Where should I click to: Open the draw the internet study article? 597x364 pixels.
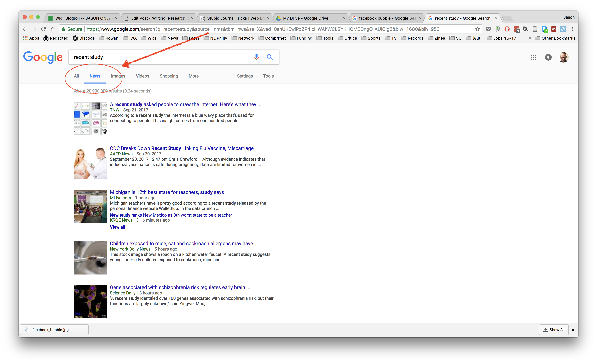pyautogui.click(x=185, y=104)
